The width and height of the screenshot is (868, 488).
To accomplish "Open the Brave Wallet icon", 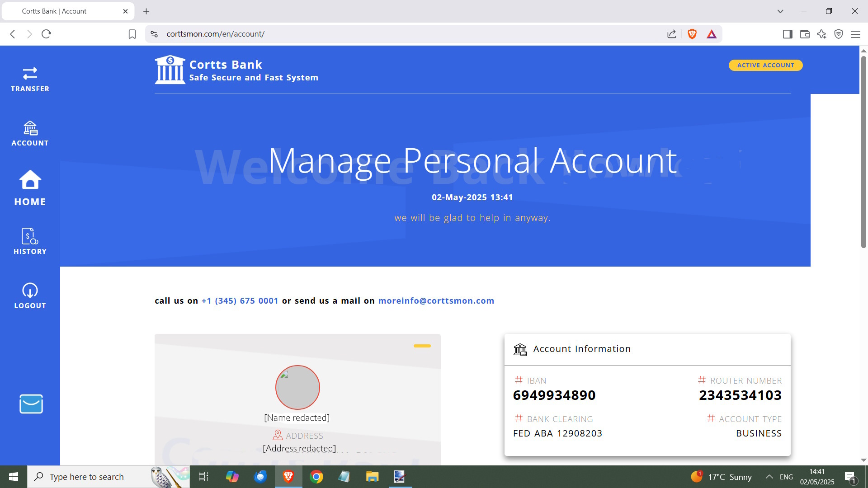I will click(x=805, y=34).
